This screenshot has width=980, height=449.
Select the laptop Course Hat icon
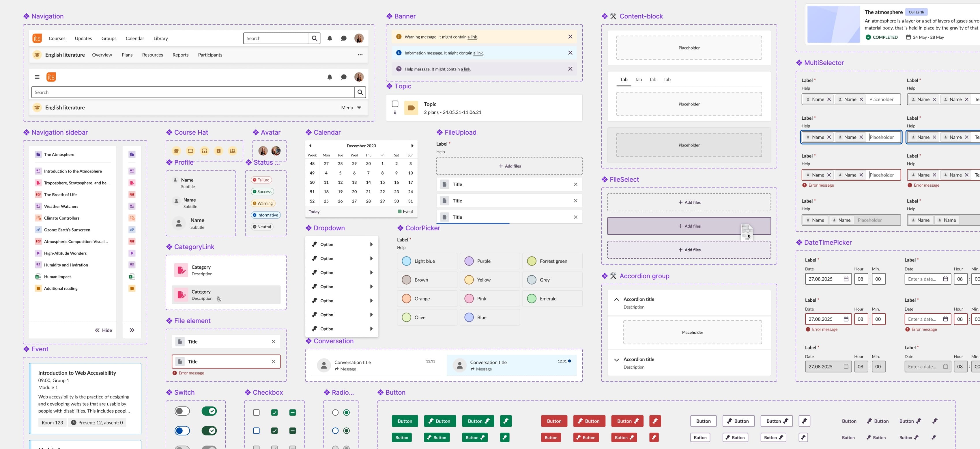point(190,151)
